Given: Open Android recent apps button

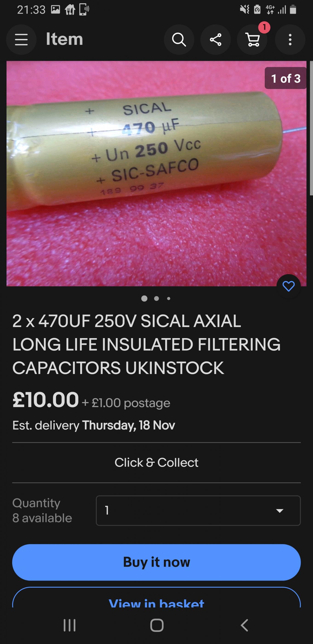Looking at the screenshot, I should click(x=69, y=625).
